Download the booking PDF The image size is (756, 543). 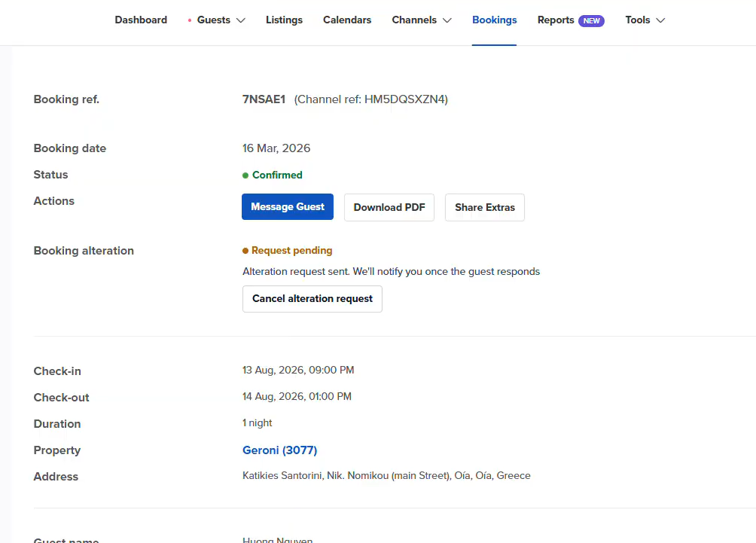point(389,207)
